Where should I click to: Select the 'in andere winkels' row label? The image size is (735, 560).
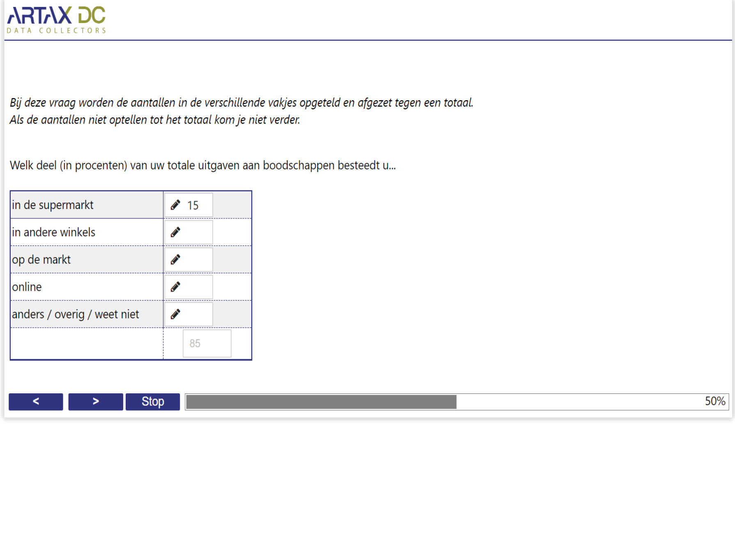pos(53,232)
